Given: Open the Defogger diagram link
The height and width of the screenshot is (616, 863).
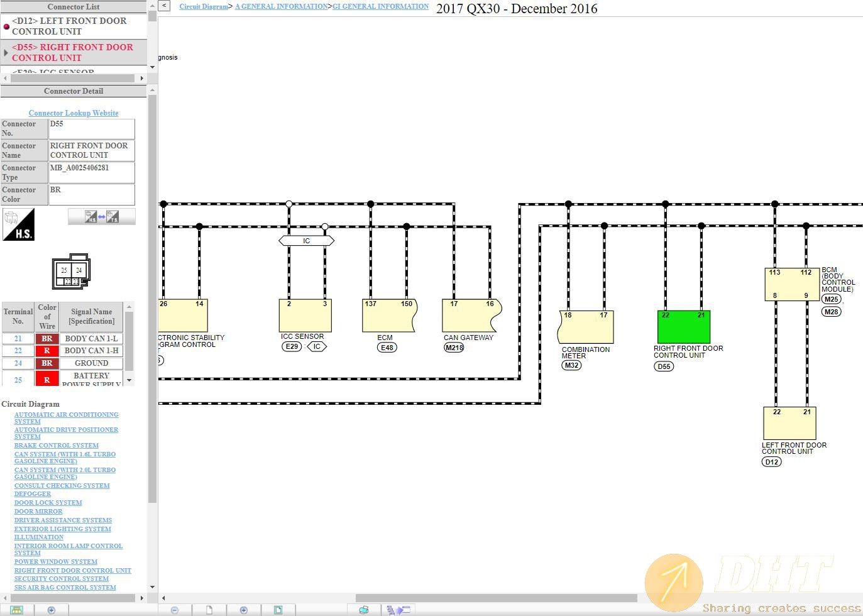Looking at the screenshot, I should pyautogui.click(x=33, y=494).
